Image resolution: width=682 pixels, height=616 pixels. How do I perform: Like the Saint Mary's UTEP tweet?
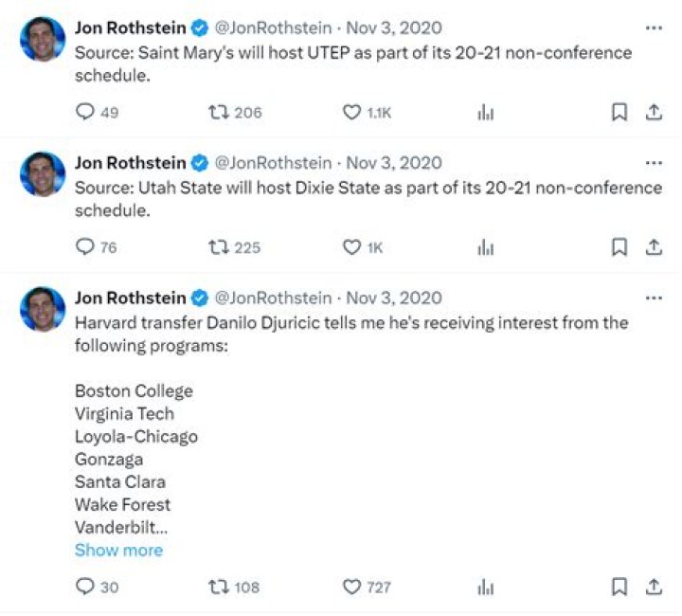[351, 112]
